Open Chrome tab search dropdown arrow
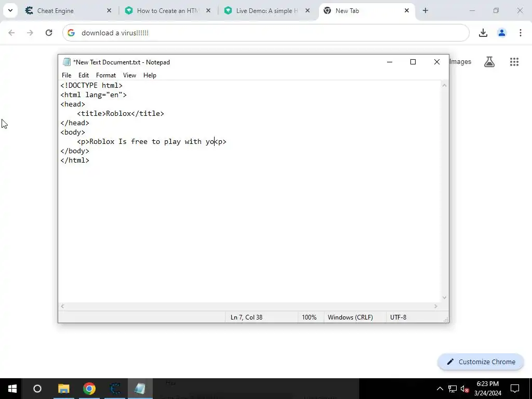The image size is (532, 399). [x=10, y=10]
